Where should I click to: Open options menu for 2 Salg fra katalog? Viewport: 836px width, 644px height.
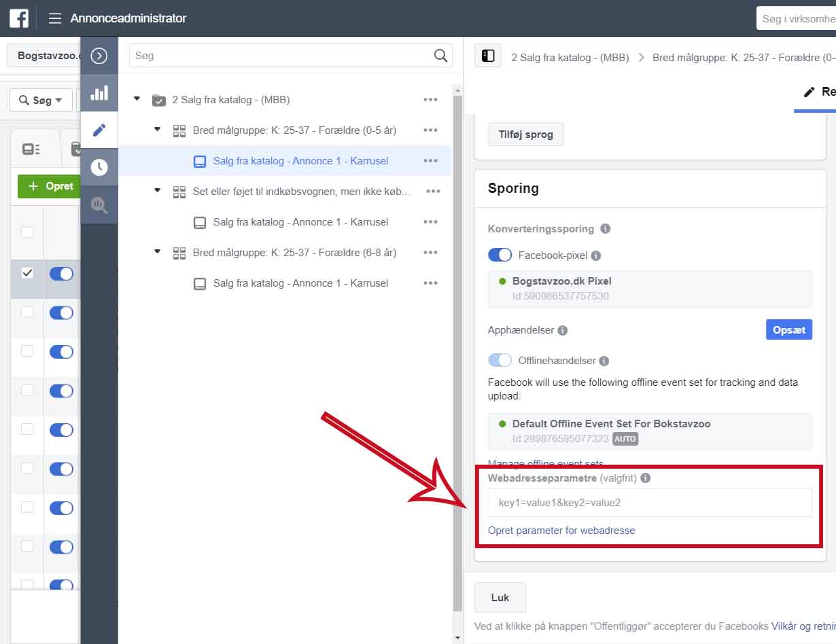(x=430, y=100)
